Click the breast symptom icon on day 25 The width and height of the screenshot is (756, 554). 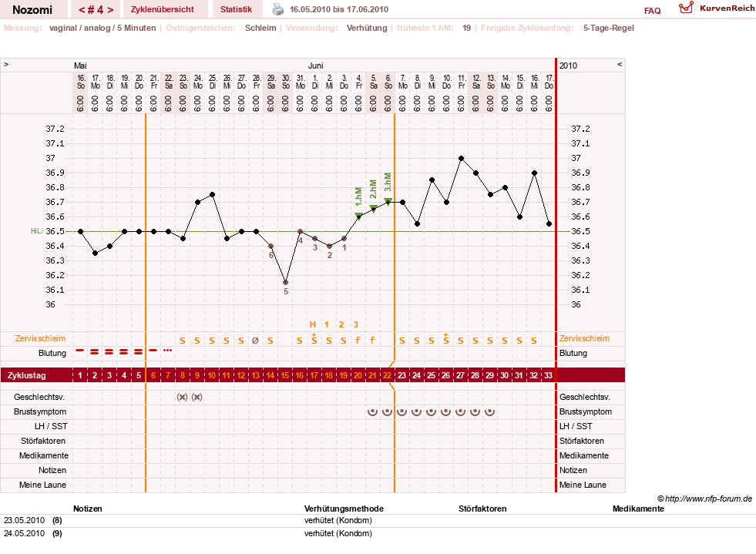click(431, 411)
